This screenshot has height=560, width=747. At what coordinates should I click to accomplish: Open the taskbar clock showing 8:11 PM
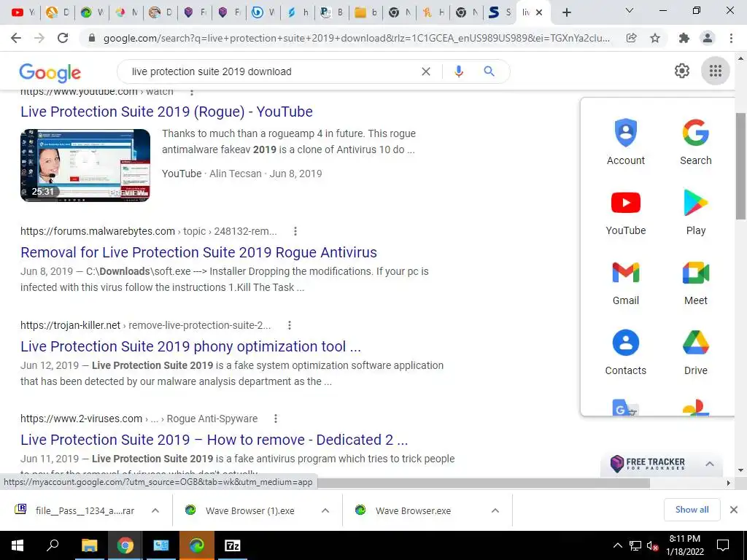[684, 545]
